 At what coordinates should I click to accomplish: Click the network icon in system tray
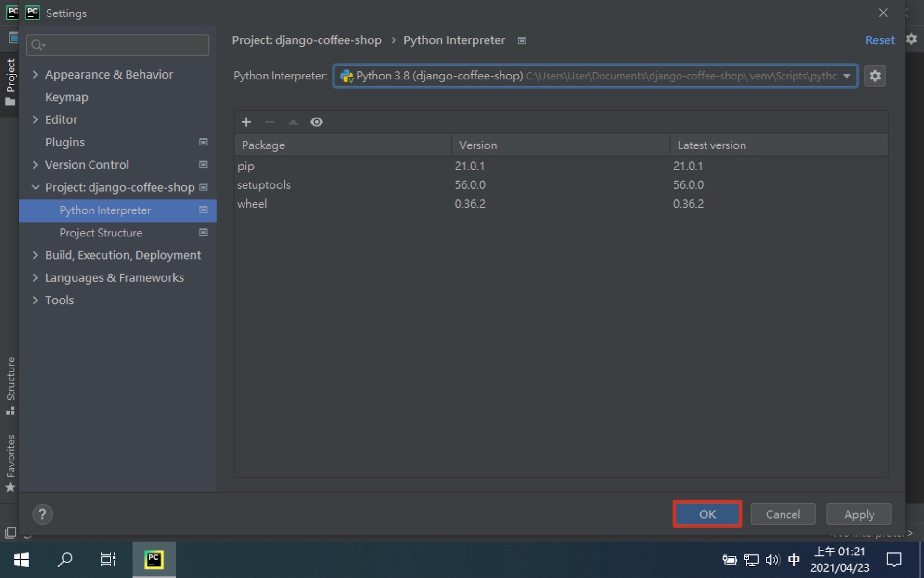coord(751,560)
